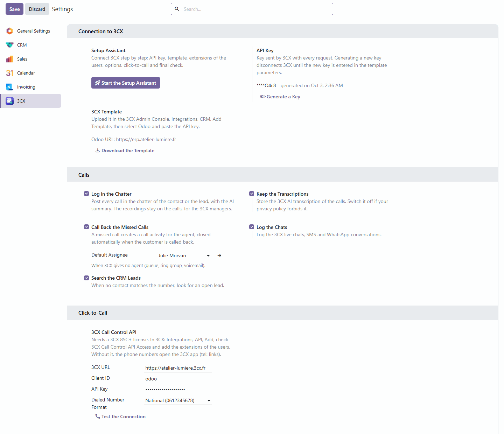The image size is (504, 434).
Task: Open the Default Assignee dropdown
Action: (184, 255)
